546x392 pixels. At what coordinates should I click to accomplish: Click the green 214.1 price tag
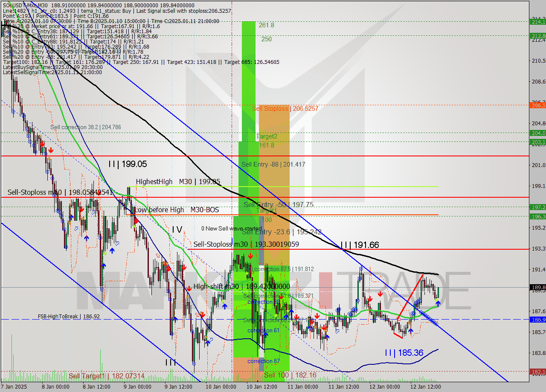pyautogui.click(x=538, y=21)
